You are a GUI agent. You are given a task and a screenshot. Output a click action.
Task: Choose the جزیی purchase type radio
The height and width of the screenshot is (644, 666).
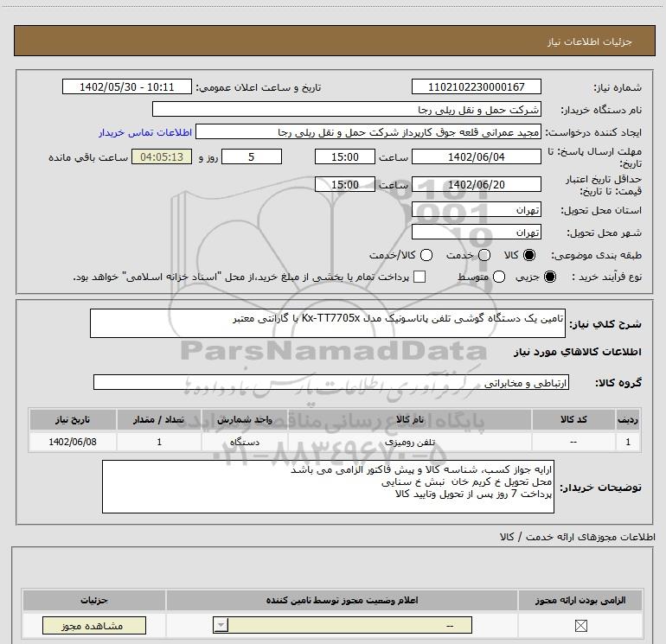click(x=550, y=277)
